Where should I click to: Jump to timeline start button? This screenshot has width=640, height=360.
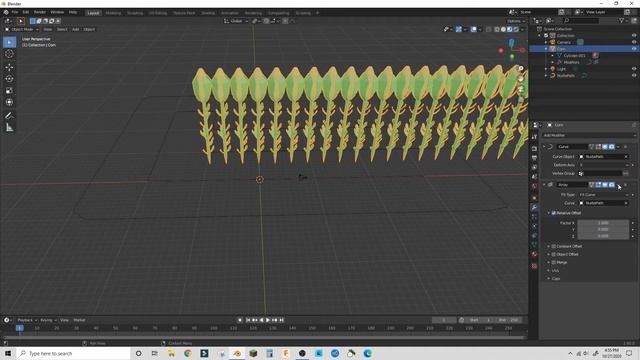pos(248,320)
